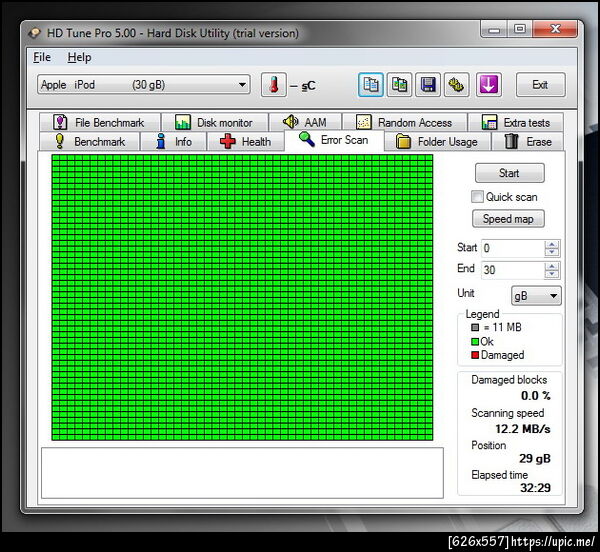
Task: Click the Start value input field
Action: tap(513, 248)
